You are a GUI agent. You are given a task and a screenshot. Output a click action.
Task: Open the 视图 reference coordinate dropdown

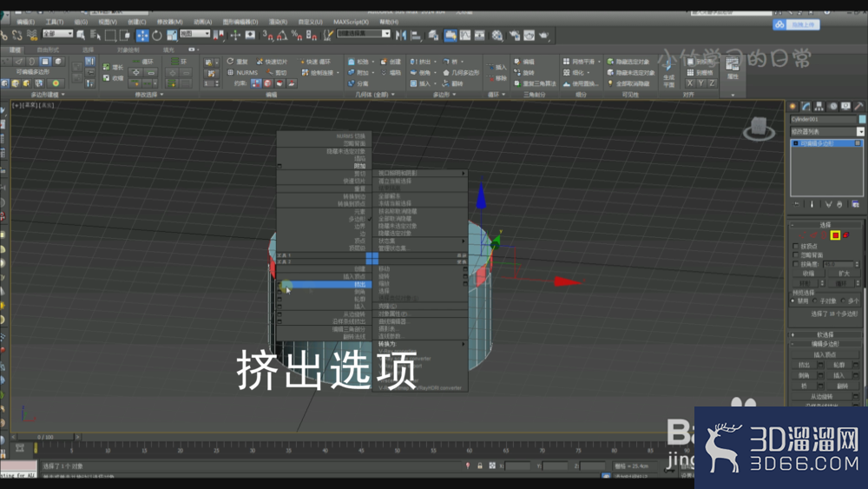click(194, 34)
